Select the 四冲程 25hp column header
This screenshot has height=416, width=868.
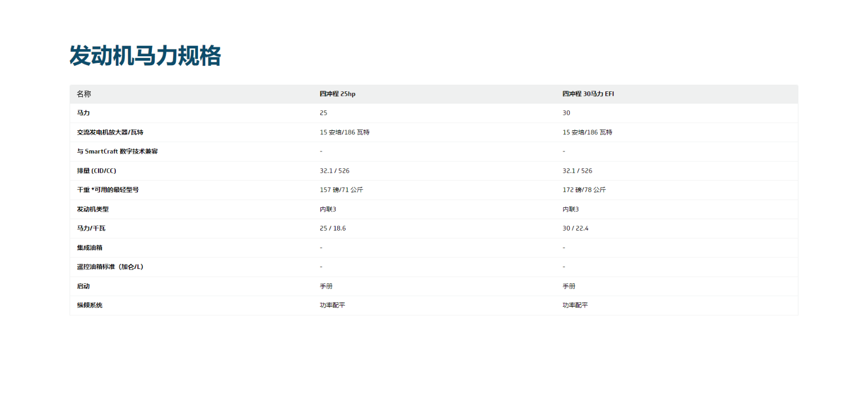[x=337, y=94]
